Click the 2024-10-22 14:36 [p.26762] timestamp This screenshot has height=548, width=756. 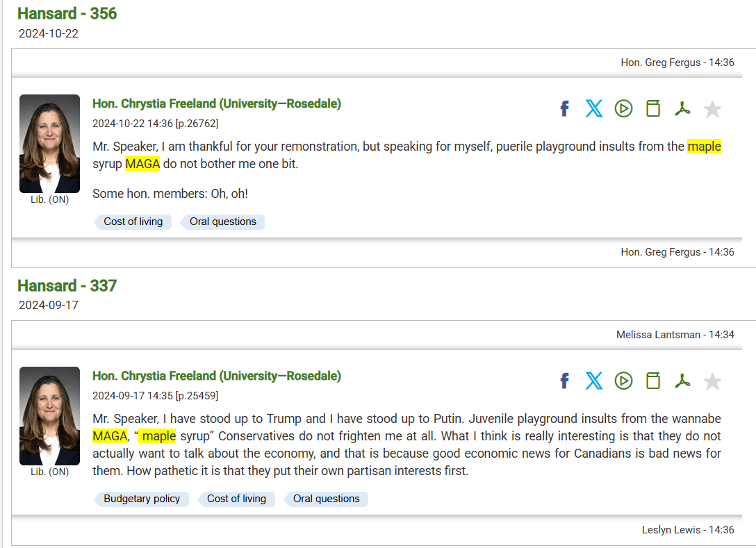point(155,124)
